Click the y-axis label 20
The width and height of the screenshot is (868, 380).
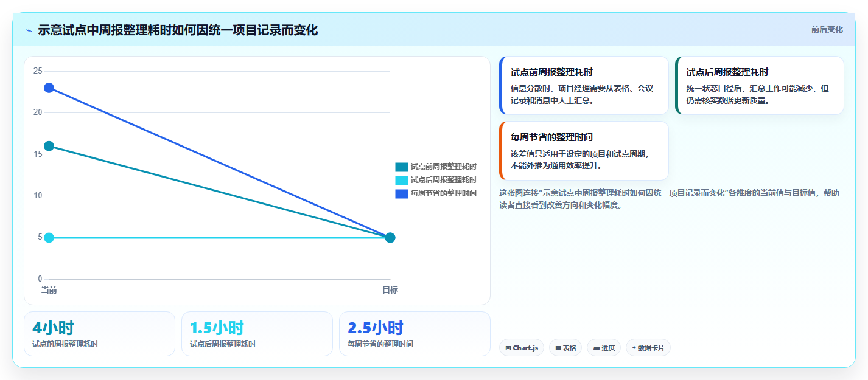[38, 112]
